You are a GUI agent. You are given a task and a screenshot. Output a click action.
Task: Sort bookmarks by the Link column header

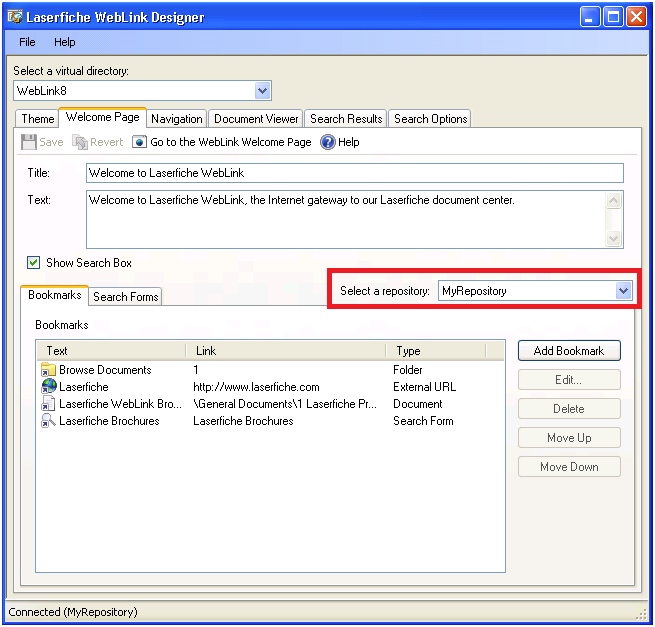(x=285, y=351)
